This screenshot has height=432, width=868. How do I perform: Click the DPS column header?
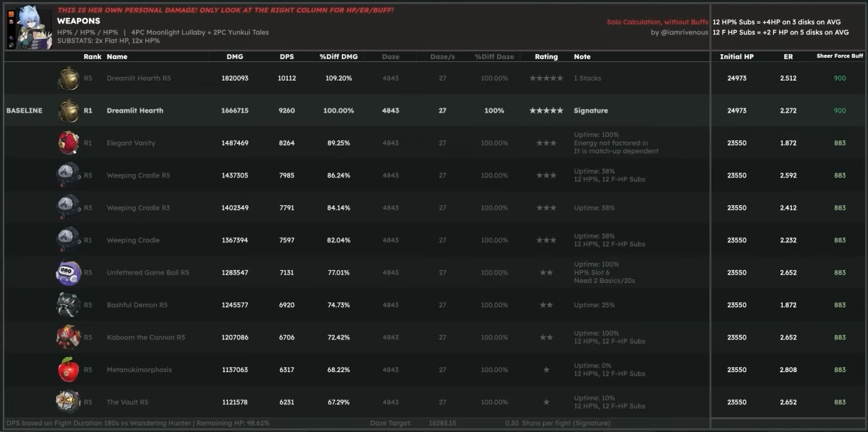(x=287, y=56)
